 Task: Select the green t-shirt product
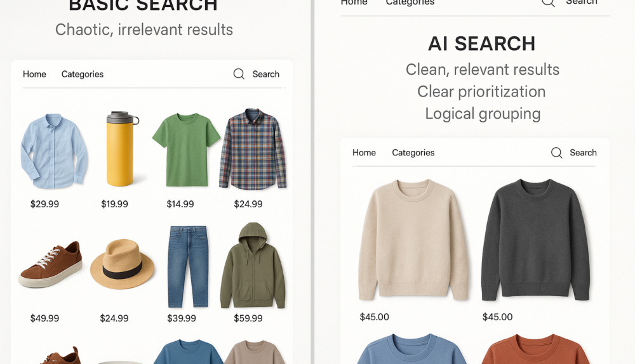(x=186, y=149)
